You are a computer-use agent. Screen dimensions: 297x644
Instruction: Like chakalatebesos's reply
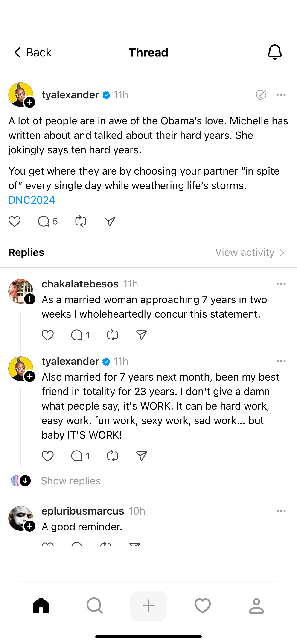coord(47,335)
